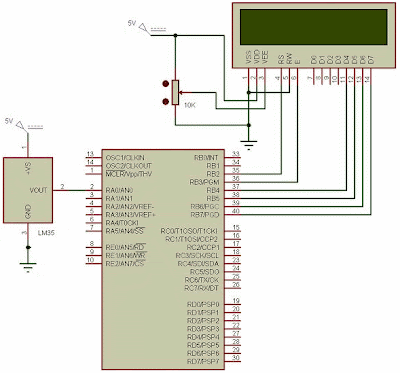Click the OSC1/CLKIN pin label
The width and height of the screenshot is (400, 373).
pyautogui.click(x=125, y=158)
